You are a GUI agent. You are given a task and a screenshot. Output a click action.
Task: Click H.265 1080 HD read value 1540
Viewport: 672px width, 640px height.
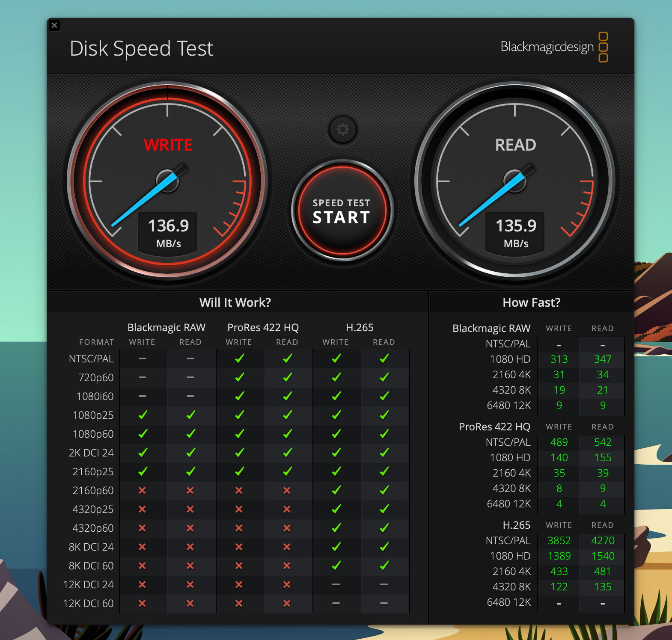[x=603, y=556]
